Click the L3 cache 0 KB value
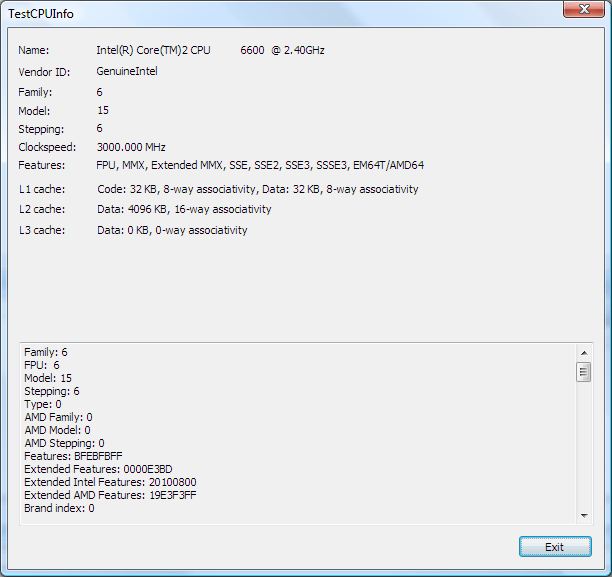The image size is (612, 577). coord(172,230)
